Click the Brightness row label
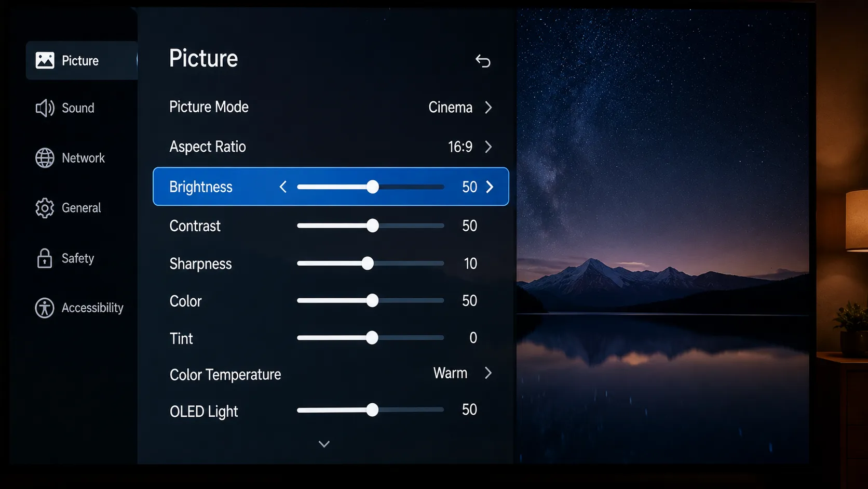The image size is (868, 489). coord(201,187)
